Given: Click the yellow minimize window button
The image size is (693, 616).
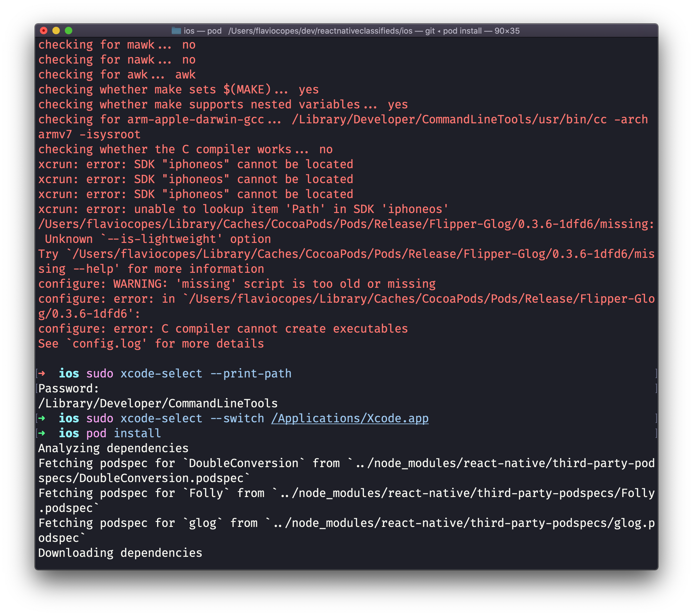Looking at the screenshot, I should click(56, 31).
